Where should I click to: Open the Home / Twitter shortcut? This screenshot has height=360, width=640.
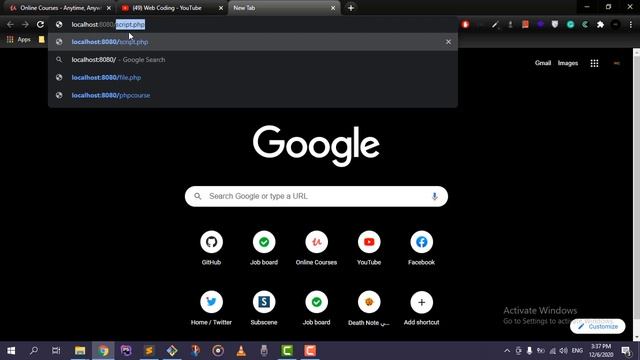click(x=211, y=307)
